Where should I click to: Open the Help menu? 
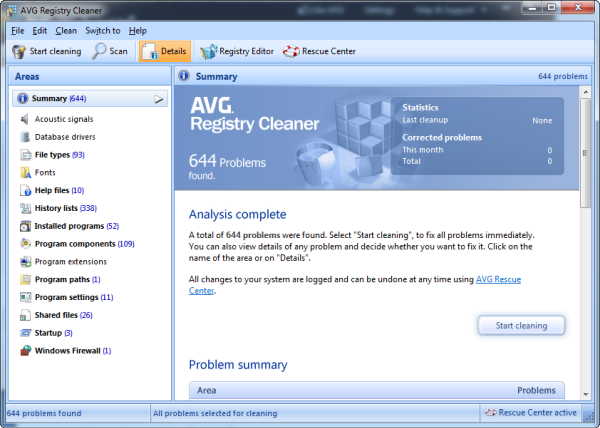pos(137,31)
